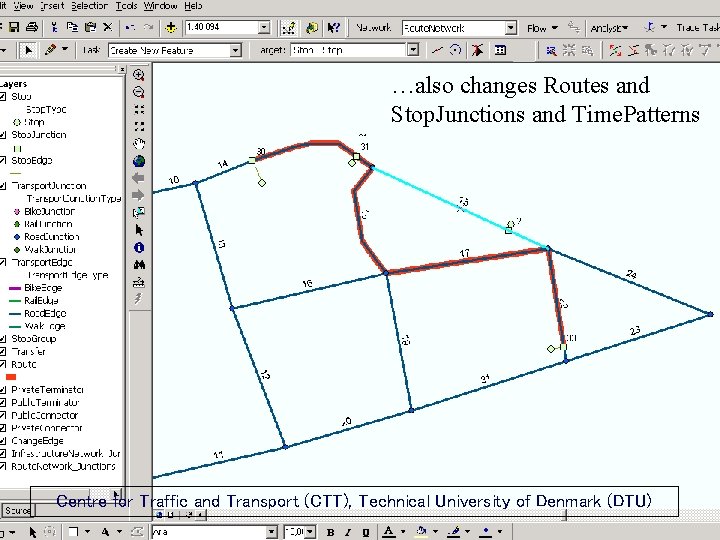Select the Select Elements arrow tool
Image resolution: width=720 pixels, height=540 pixels.
click(139, 230)
